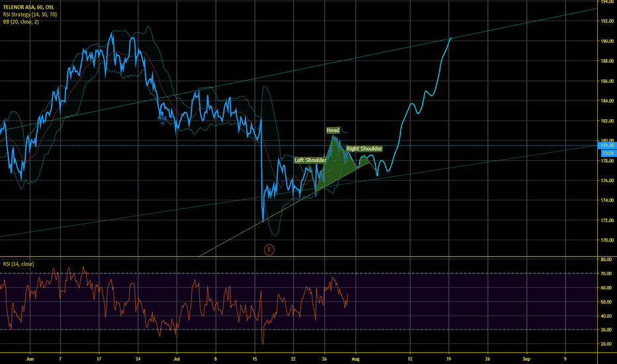
Task: Click the 50.00 RSI axis label
Action: pos(606,302)
